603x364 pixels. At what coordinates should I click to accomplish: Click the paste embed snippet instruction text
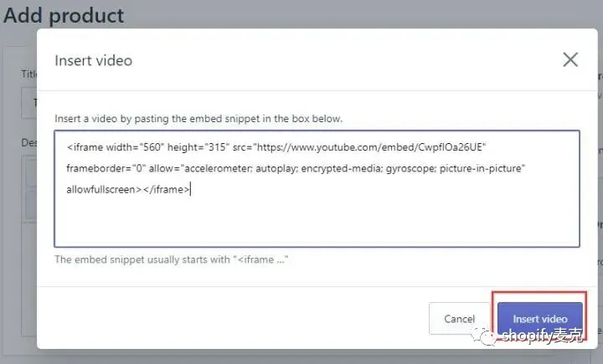point(198,118)
